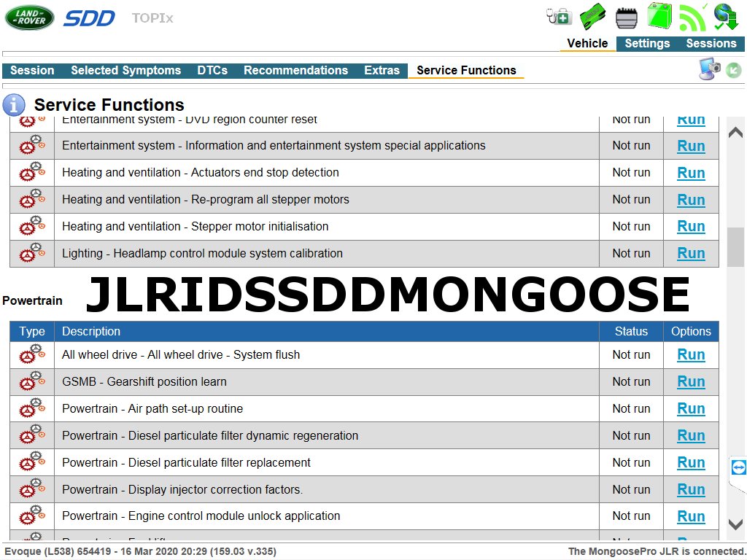Click the blue info icon beside Service Functions
Viewport: 747px width, 560px height.
click(14, 105)
